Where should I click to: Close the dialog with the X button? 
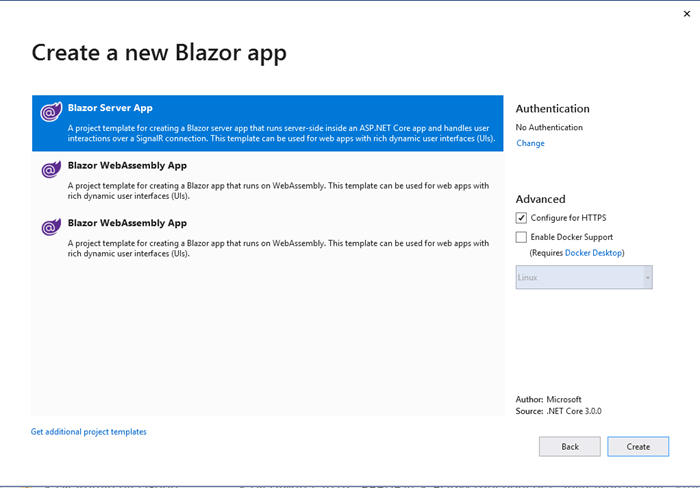pos(686,13)
